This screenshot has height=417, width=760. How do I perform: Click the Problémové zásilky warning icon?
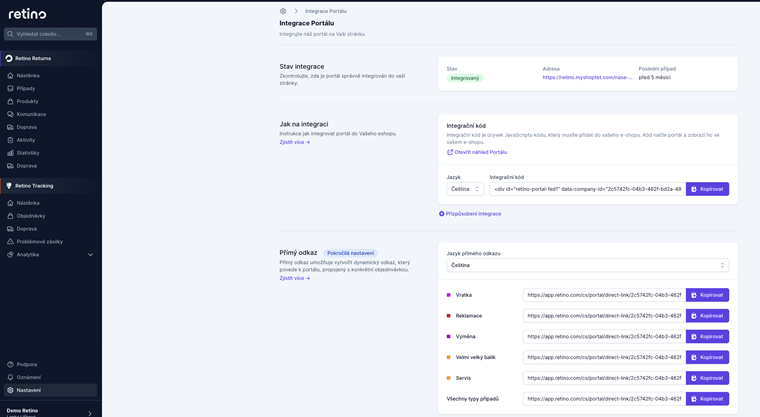click(x=10, y=242)
